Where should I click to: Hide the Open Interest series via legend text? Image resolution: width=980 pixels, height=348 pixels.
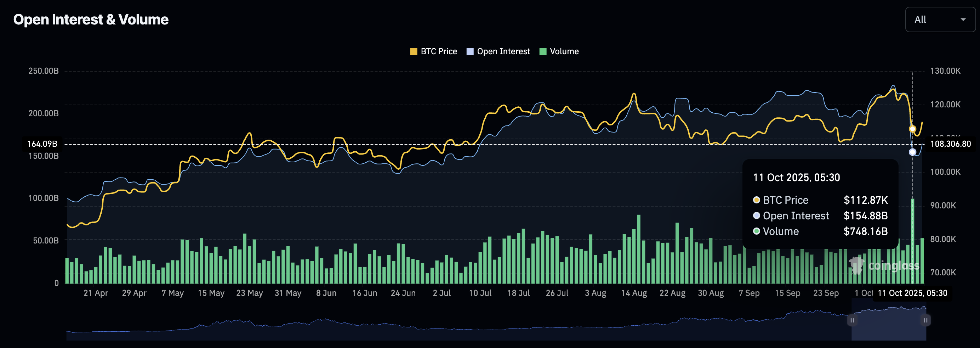[x=503, y=52]
